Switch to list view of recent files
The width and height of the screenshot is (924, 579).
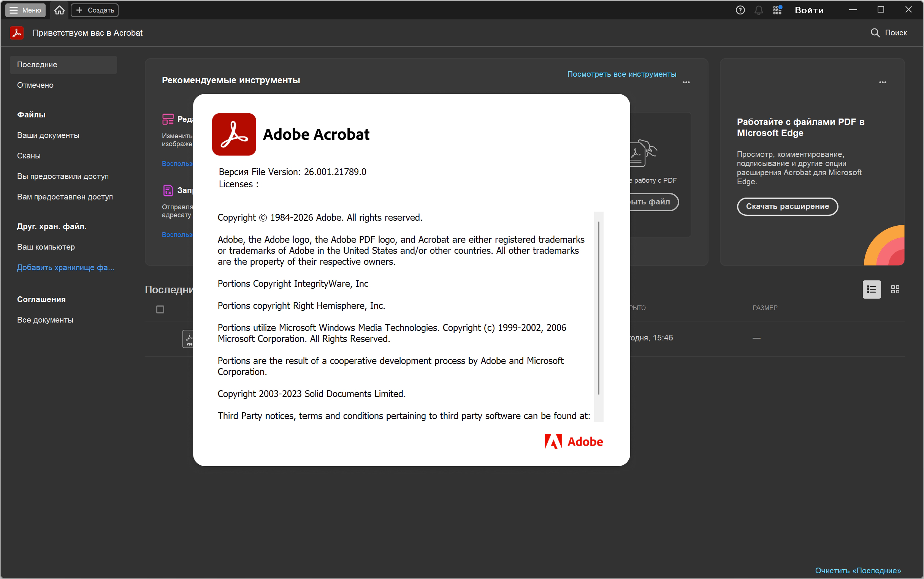click(x=872, y=289)
